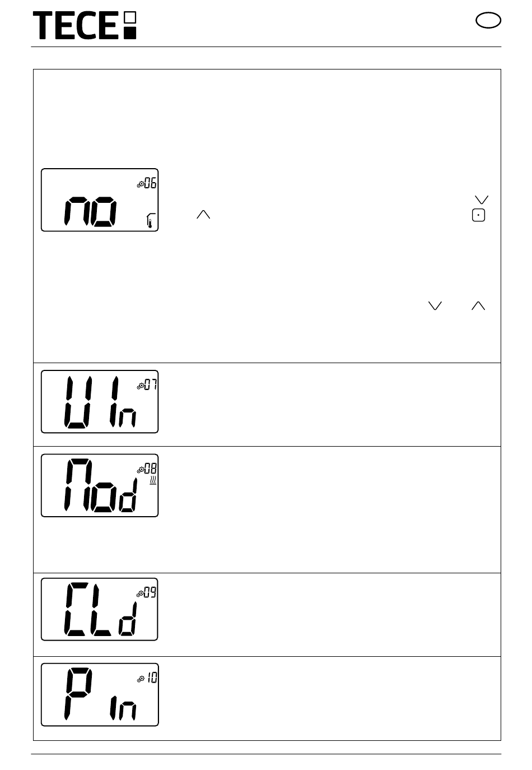532x770 pixels.
Task: Click the gear symbol next to parameter 07
Action: coord(141,386)
